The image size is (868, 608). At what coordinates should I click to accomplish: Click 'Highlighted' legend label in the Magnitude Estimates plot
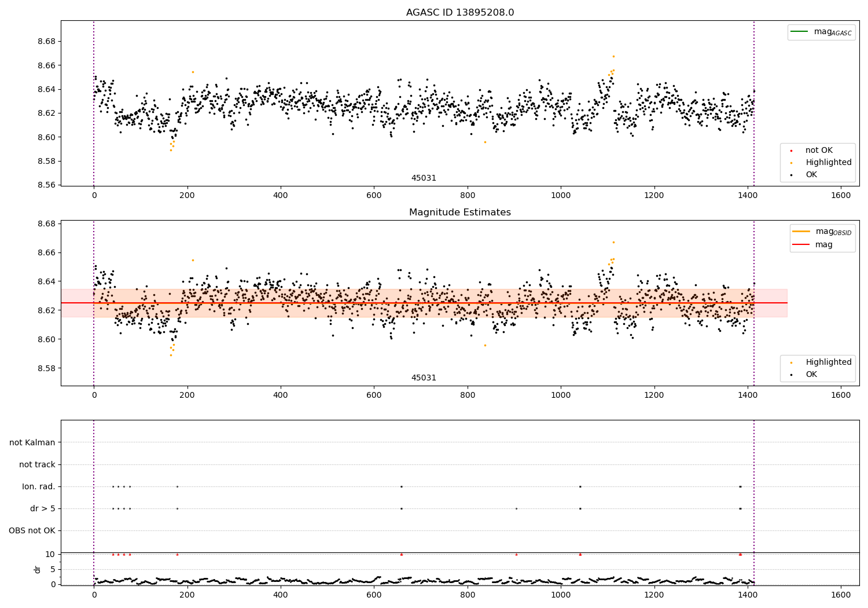[x=829, y=362]
